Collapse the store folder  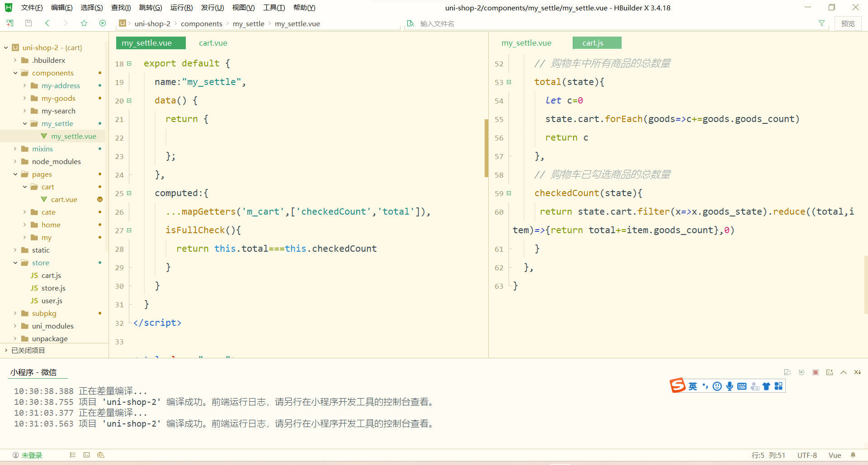15,263
